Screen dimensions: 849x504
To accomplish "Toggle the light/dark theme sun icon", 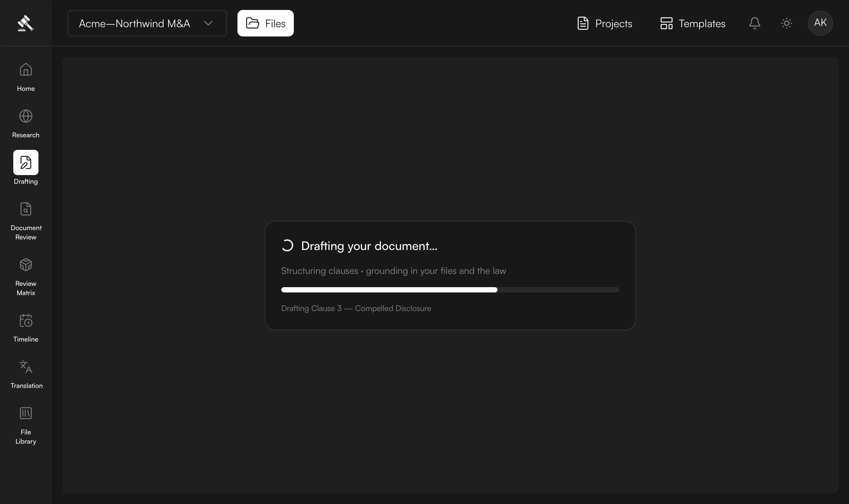I will click(787, 23).
